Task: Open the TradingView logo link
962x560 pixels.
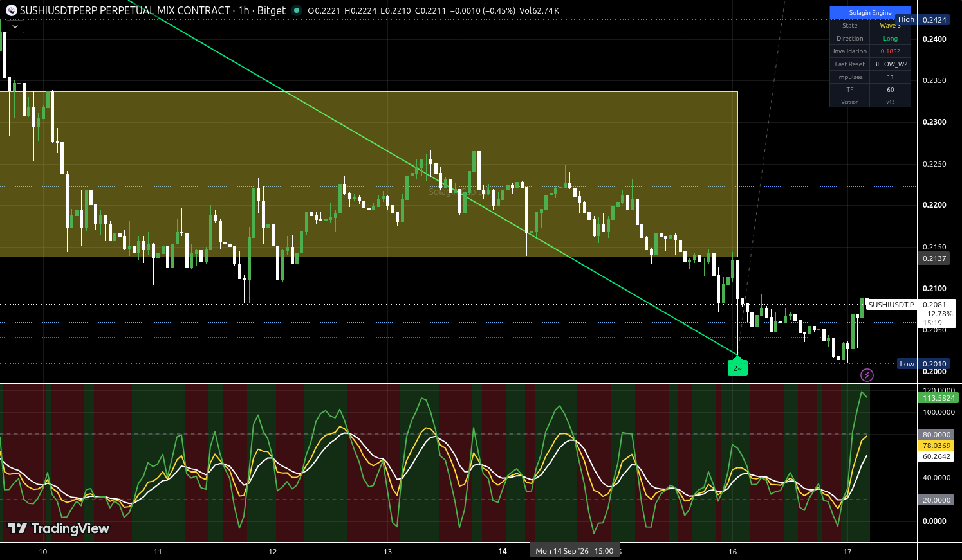Action: coord(59,528)
